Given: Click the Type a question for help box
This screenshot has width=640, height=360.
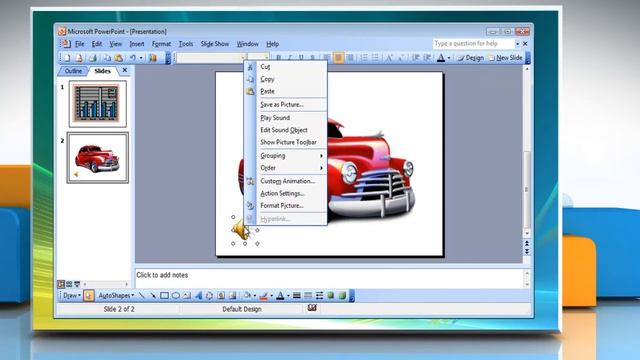Looking at the screenshot, I should click(x=473, y=43).
